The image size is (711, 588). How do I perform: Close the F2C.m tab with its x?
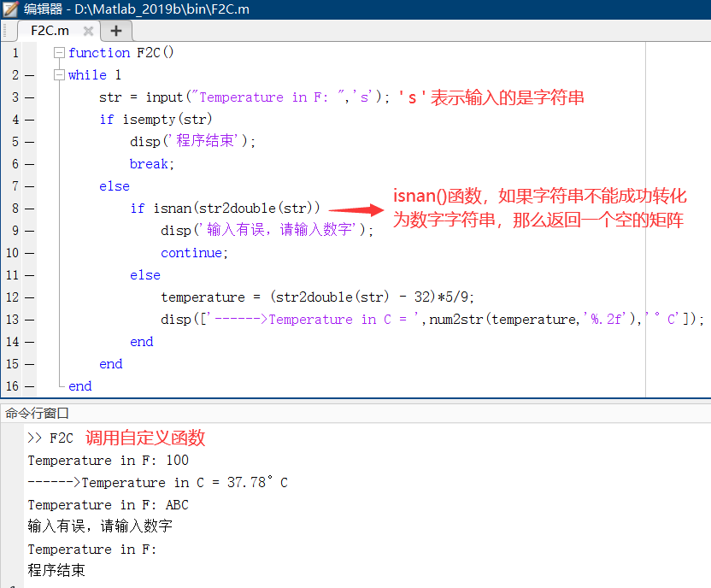88,30
